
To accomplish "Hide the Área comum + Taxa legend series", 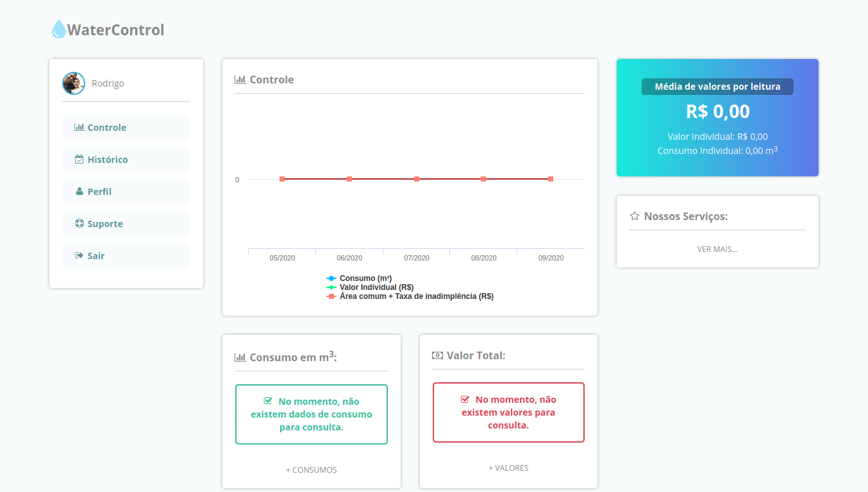I will pyautogui.click(x=415, y=296).
